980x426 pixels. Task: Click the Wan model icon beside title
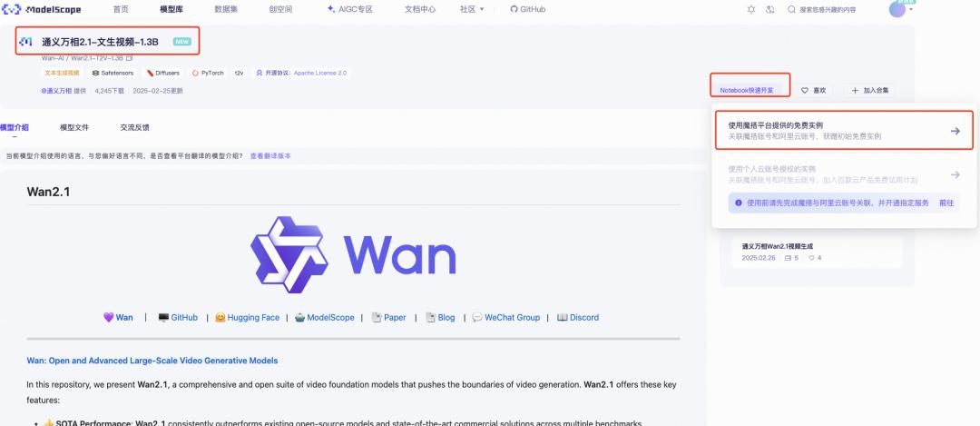[x=25, y=42]
